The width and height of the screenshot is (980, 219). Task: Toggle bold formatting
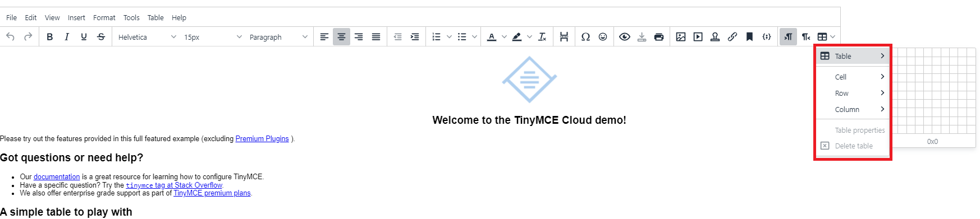tap(49, 37)
